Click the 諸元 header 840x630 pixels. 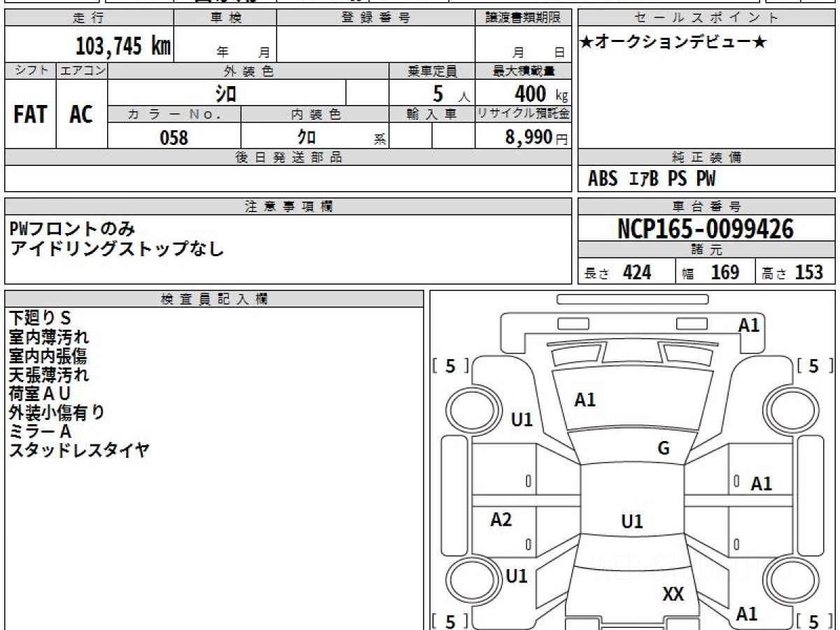[x=706, y=250]
